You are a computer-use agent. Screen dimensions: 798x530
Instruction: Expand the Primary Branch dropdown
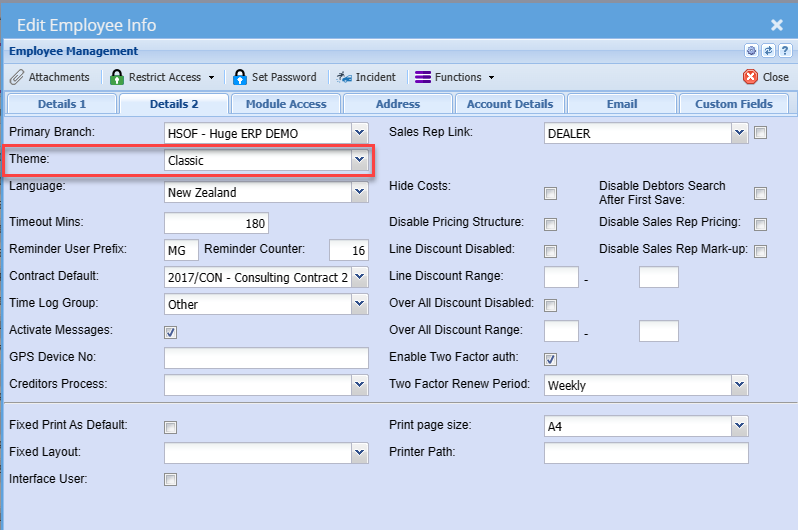click(360, 133)
